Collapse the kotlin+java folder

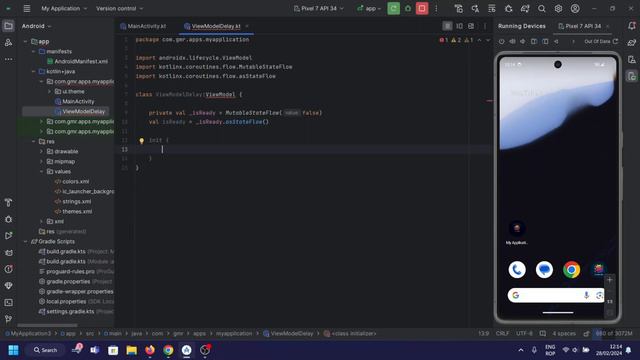[33, 71]
